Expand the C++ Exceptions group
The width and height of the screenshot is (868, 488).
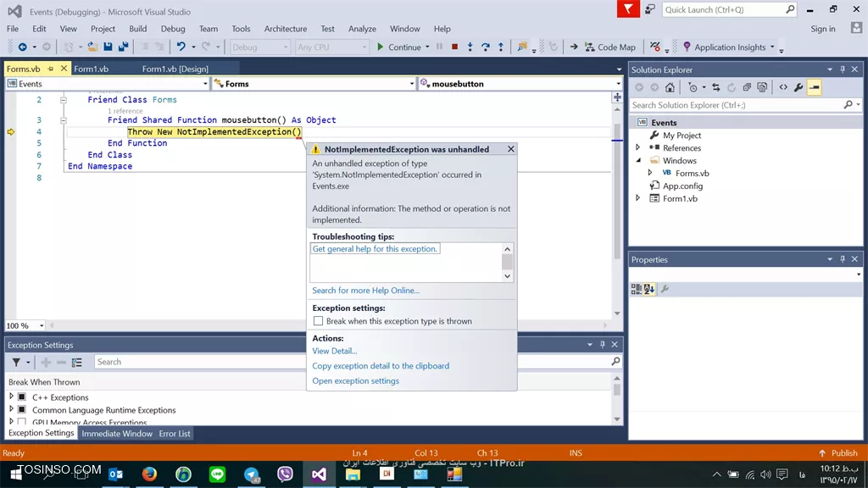coord(11,396)
